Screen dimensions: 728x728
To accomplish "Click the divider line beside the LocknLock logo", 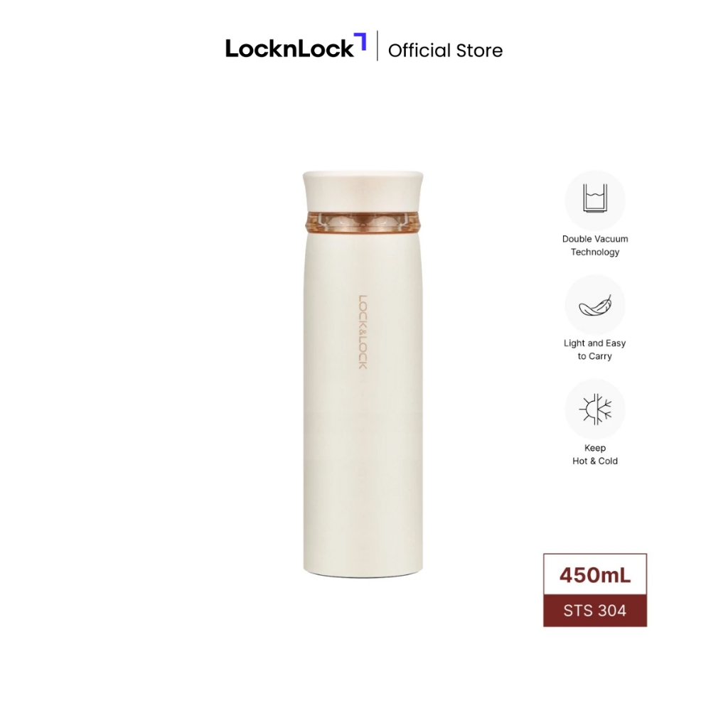I will coord(377,45).
